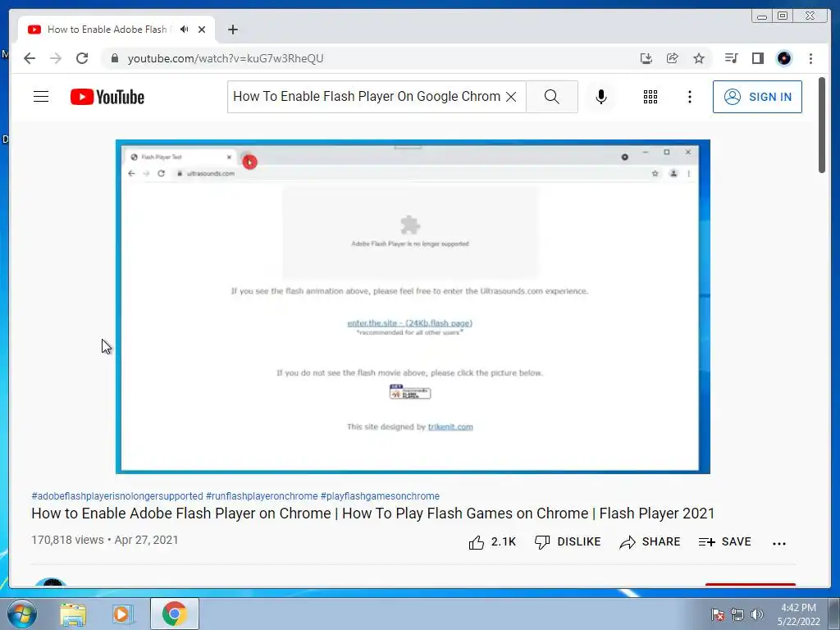Viewport: 840px width, 630px height.
Task: Open Windows Explorer from taskbar
Action: (x=73, y=614)
